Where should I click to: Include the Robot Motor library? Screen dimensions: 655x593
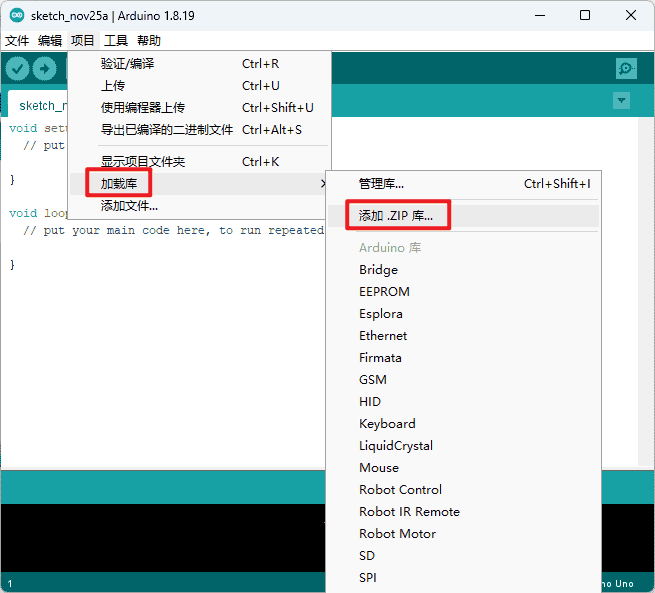(x=463, y=534)
